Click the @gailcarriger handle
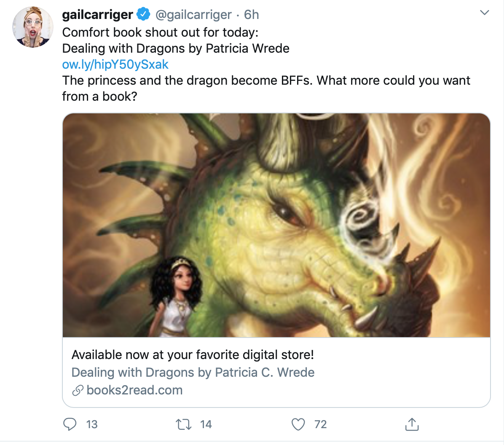The image size is (504, 445). 193,15
